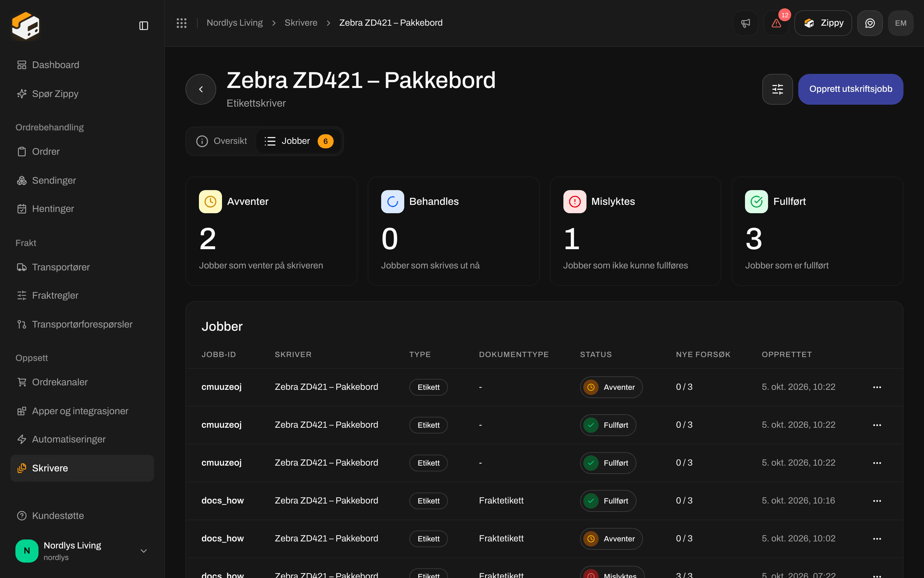Click the OPPRETTET column header
Screen dimensions: 924x578
(x=787, y=355)
